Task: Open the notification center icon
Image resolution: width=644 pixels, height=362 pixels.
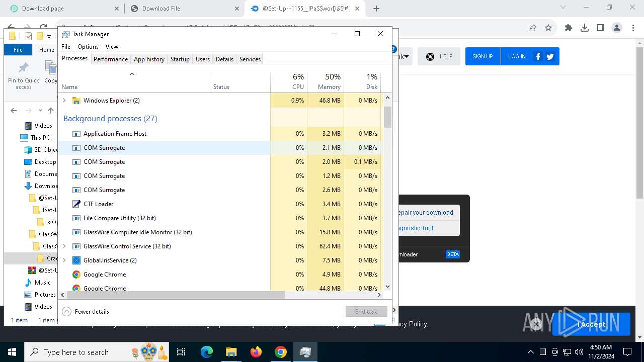Action: 627,352
